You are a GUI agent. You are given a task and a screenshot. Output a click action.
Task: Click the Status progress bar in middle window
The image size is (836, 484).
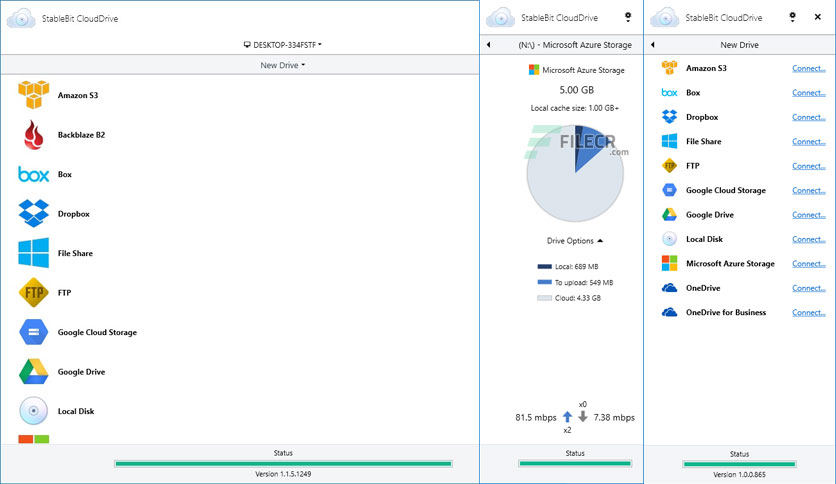click(x=575, y=464)
